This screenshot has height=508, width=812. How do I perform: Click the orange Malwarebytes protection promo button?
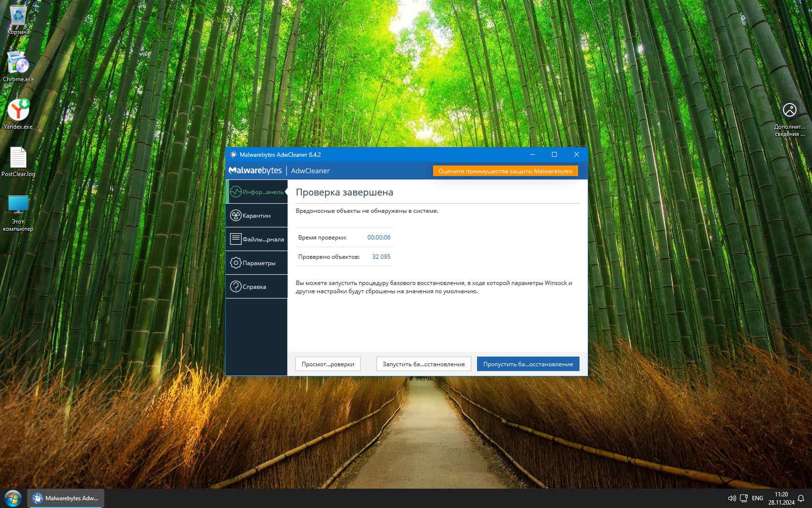coord(505,171)
